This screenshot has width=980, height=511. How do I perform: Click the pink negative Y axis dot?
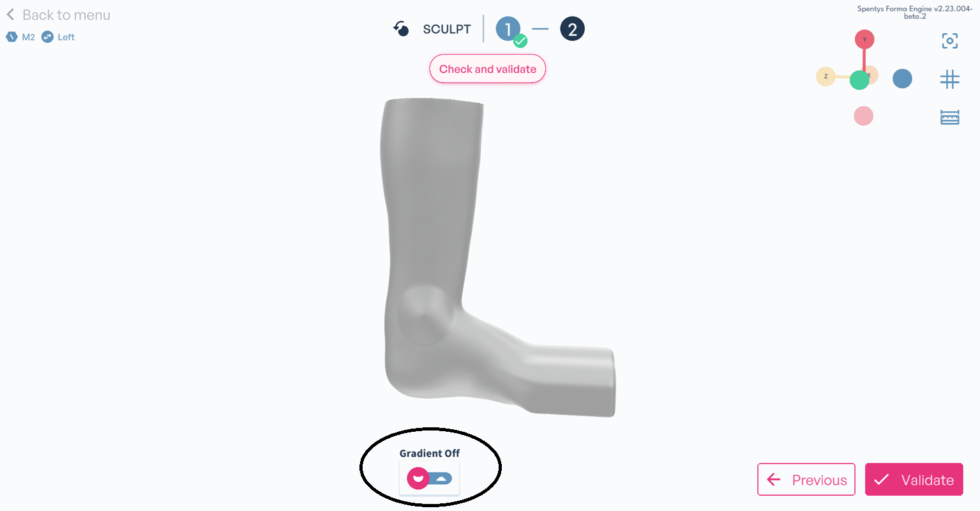(x=863, y=116)
